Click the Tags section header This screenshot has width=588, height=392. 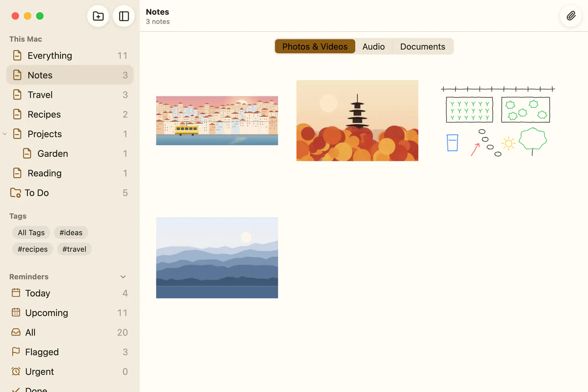[18, 216]
